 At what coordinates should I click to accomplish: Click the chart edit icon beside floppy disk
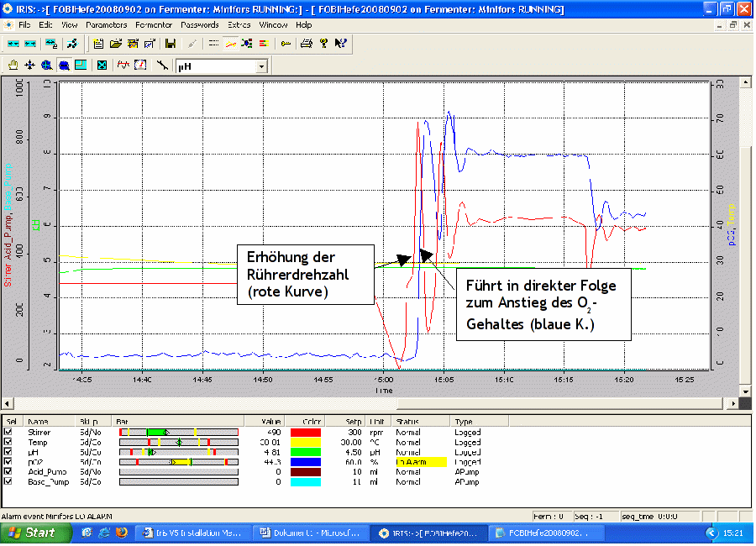150,44
